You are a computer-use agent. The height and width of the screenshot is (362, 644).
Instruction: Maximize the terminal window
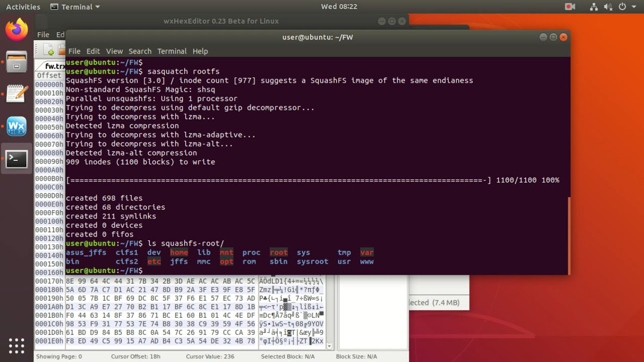click(553, 37)
